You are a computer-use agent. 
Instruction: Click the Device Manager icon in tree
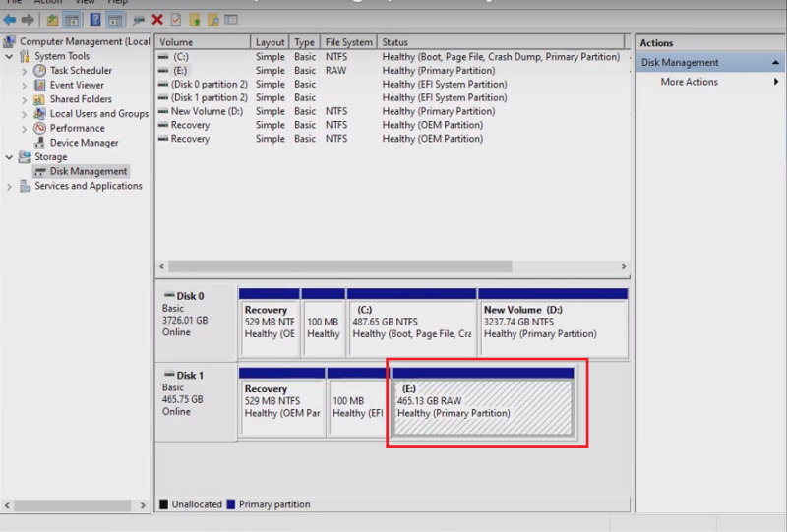(40, 143)
